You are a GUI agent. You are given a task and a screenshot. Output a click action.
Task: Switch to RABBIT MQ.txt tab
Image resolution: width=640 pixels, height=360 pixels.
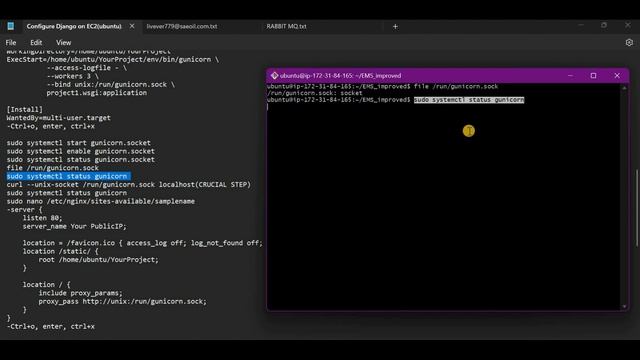click(x=286, y=26)
